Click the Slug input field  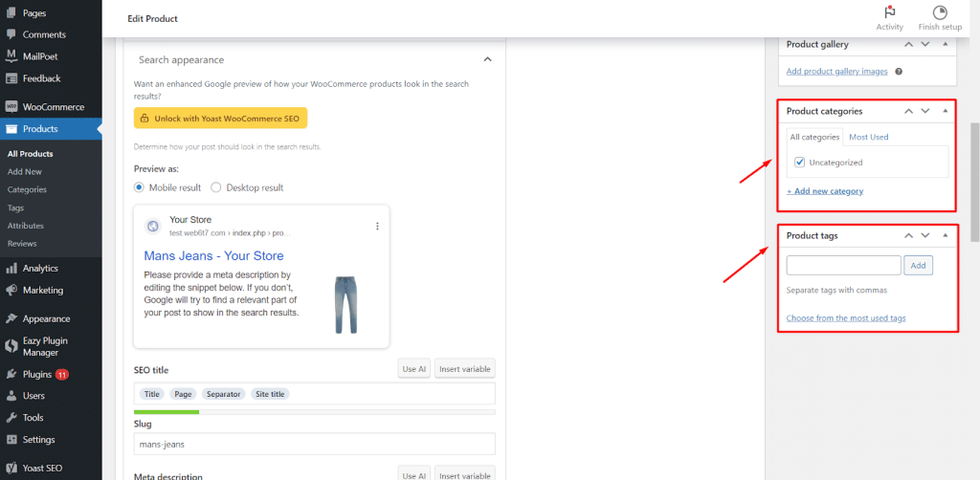pyautogui.click(x=314, y=445)
